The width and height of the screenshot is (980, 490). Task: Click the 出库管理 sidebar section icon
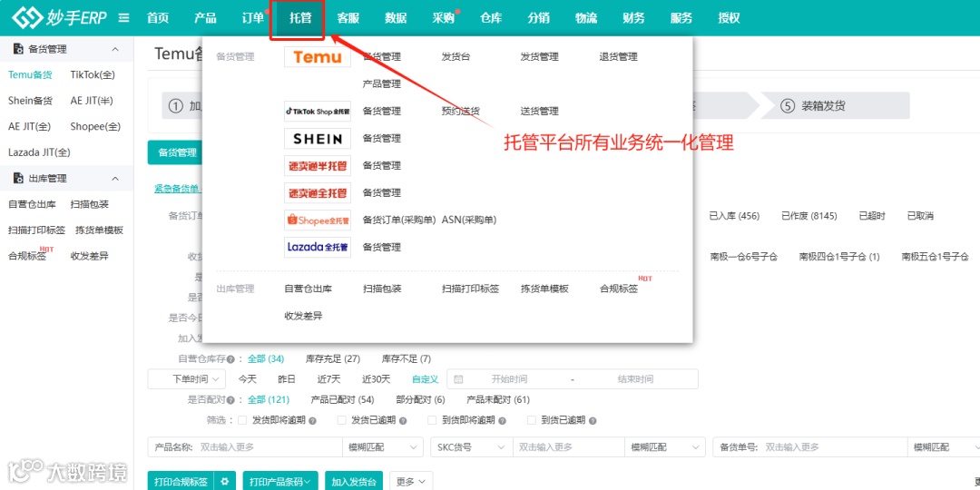point(18,179)
